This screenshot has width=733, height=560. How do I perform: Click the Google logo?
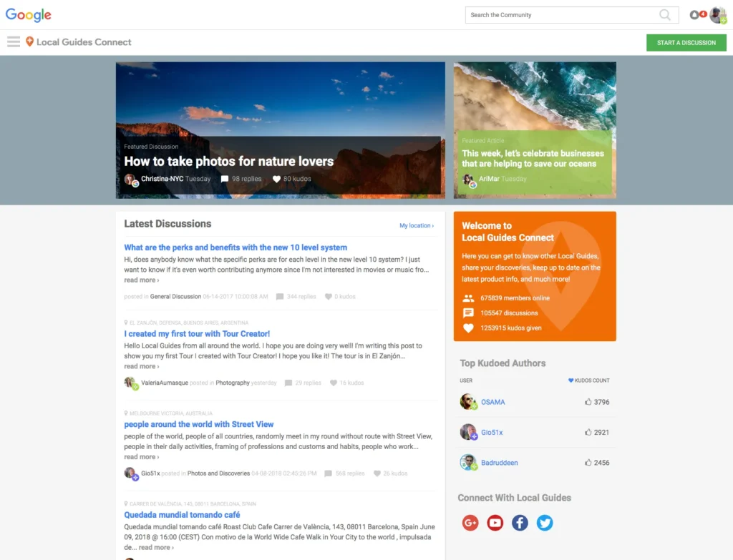pyautogui.click(x=28, y=15)
